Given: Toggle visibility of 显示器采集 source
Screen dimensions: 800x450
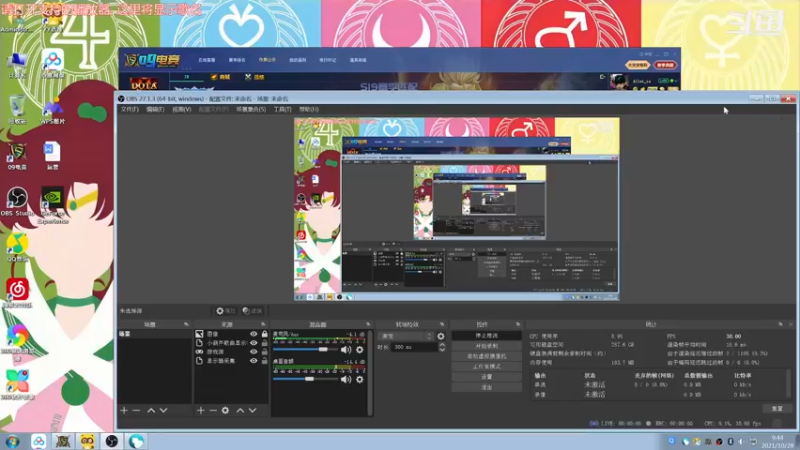Looking at the screenshot, I should [254, 361].
